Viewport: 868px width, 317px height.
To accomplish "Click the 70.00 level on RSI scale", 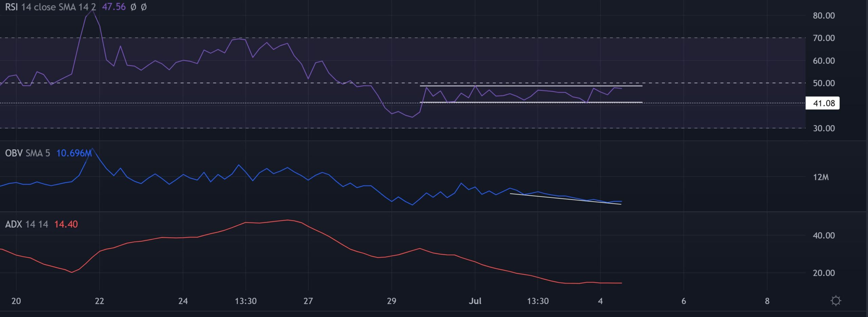I will (x=824, y=38).
